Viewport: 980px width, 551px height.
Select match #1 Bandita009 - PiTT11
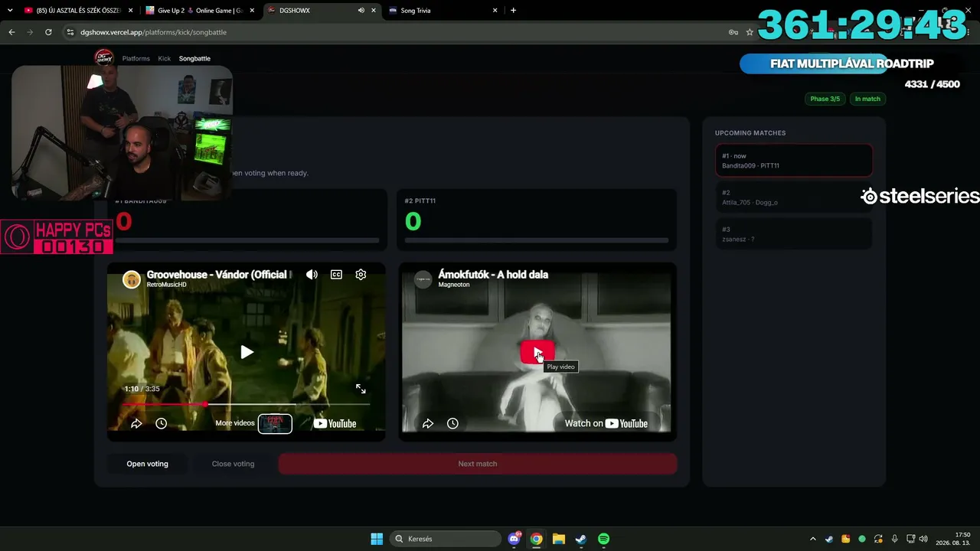coord(794,161)
